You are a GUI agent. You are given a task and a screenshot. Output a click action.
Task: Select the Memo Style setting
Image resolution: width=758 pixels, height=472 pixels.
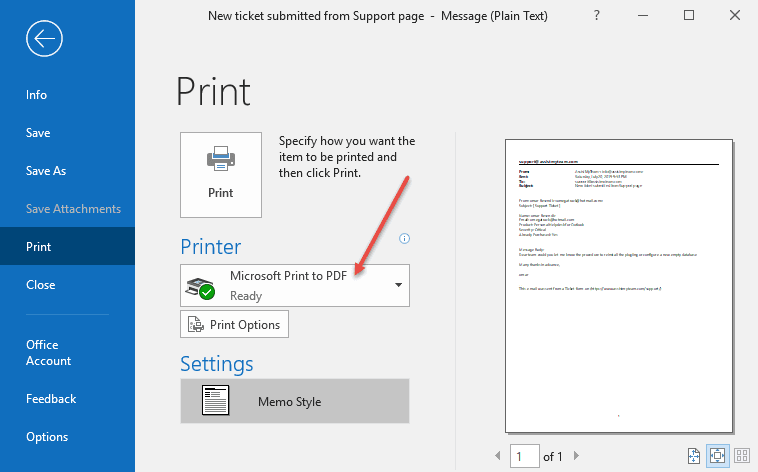tap(295, 401)
